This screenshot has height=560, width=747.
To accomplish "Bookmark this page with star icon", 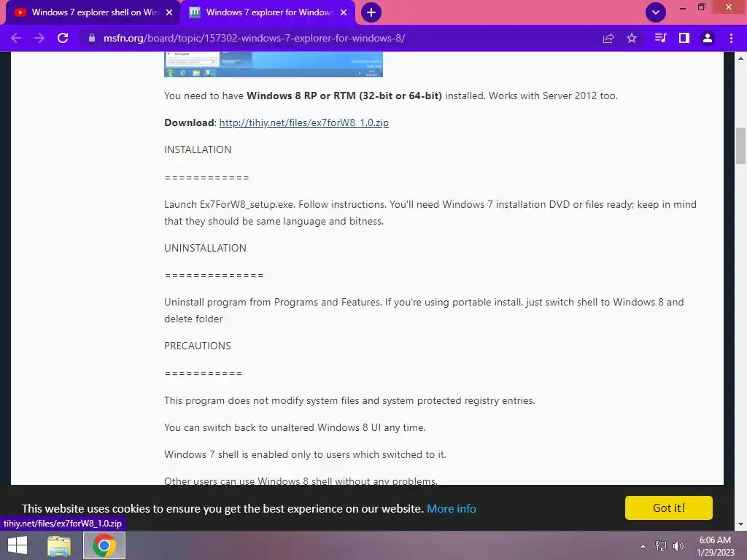I will (x=632, y=38).
